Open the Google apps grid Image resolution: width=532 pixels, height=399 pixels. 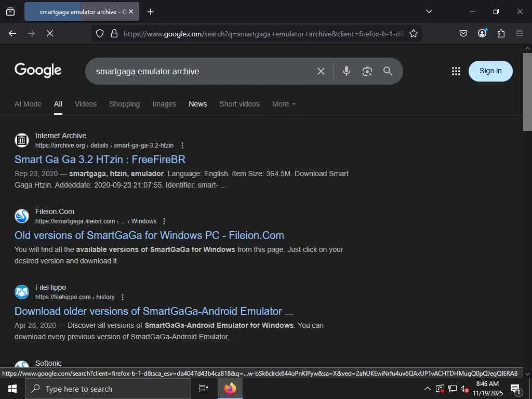pyautogui.click(x=456, y=71)
